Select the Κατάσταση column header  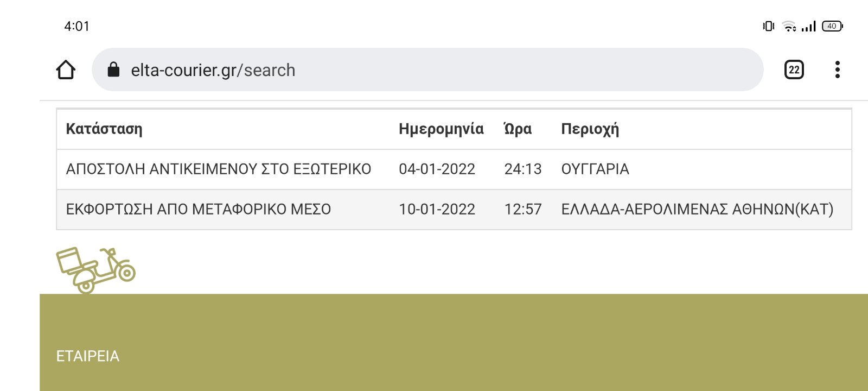(104, 129)
